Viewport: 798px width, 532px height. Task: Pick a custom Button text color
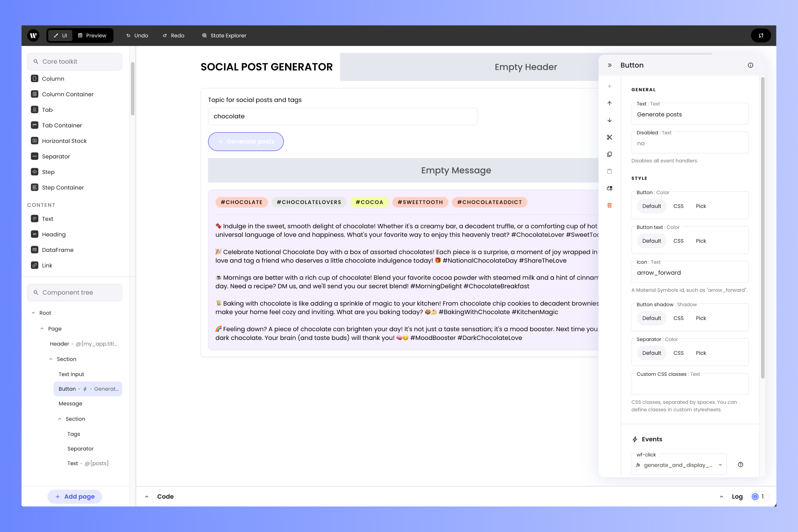(x=701, y=241)
